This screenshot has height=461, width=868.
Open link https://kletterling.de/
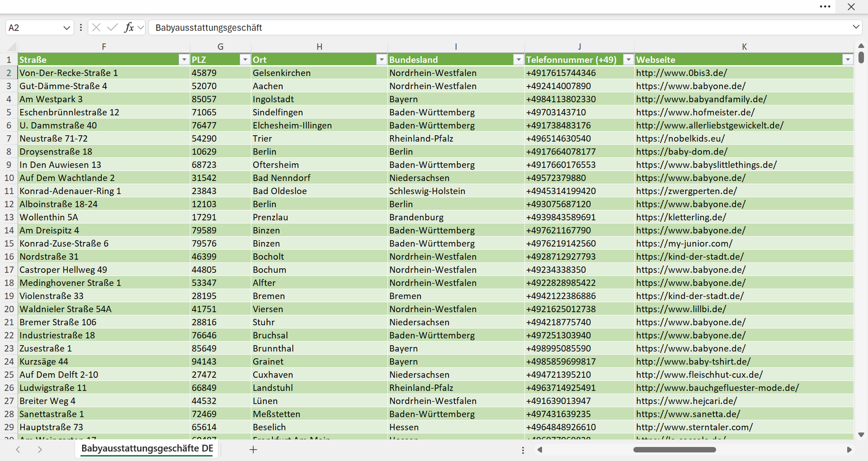681,217
